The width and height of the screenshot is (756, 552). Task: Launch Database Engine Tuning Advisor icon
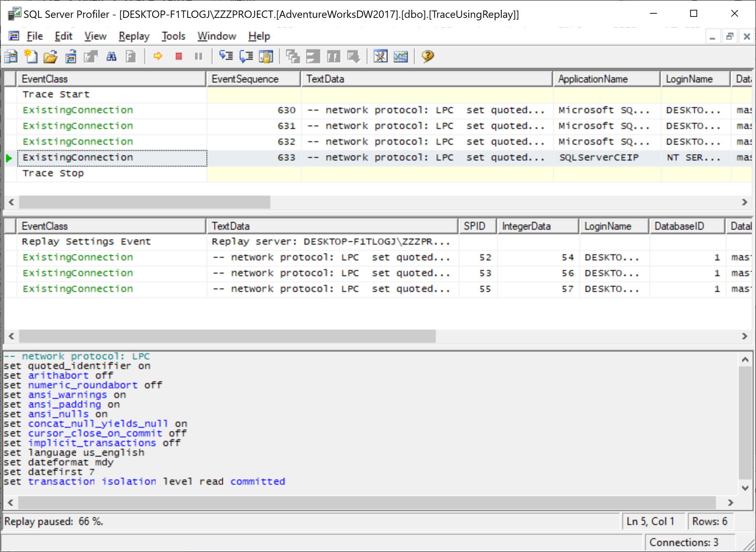point(380,56)
